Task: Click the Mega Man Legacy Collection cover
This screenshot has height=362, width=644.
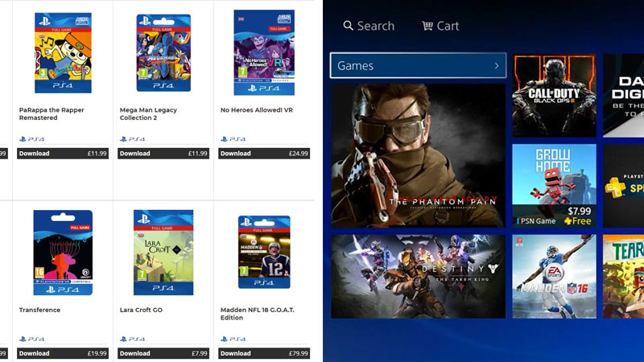Action: tap(163, 52)
